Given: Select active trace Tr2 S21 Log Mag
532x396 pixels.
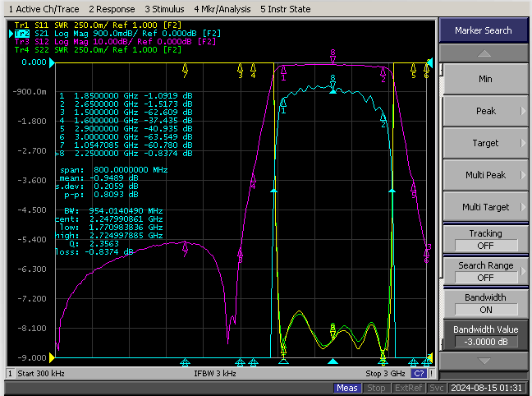Looking at the screenshot, I should [117, 34].
